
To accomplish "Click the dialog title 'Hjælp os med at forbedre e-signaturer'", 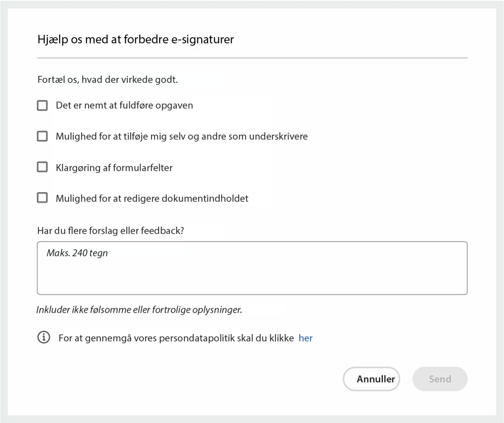I will 135,40.
